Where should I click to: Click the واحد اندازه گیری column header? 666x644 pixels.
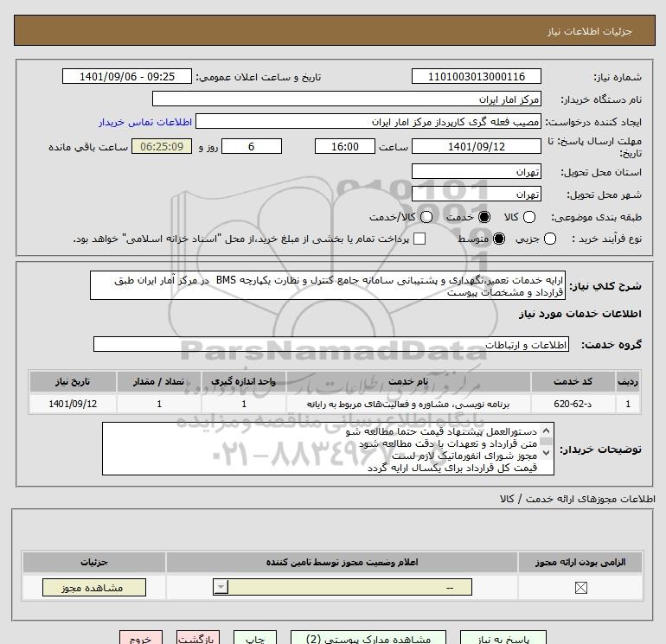click(244, 381)
